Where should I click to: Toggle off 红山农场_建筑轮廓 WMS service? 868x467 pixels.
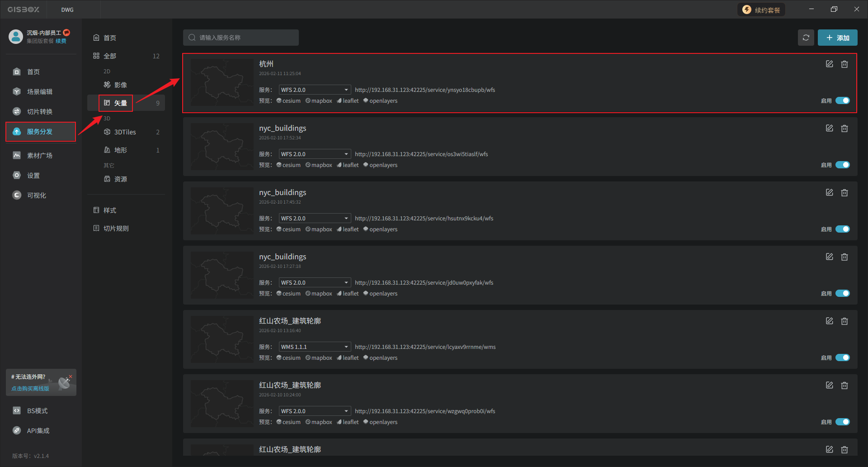(x=842, y=357)
